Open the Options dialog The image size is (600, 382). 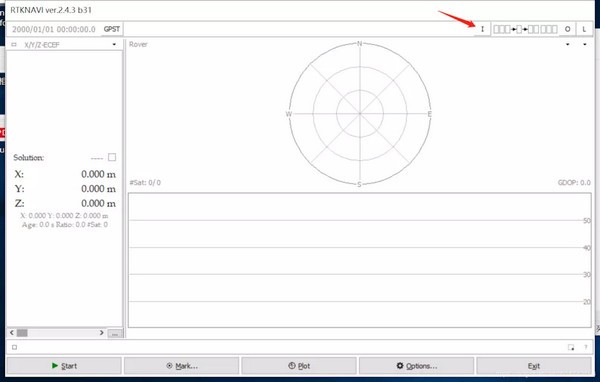[x=417, y=366]
